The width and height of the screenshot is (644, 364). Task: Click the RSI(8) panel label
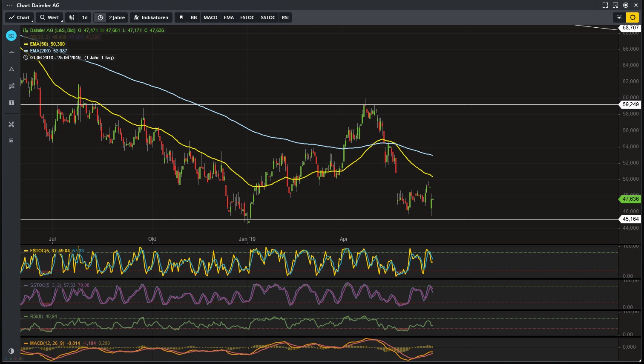pos(37,316)
